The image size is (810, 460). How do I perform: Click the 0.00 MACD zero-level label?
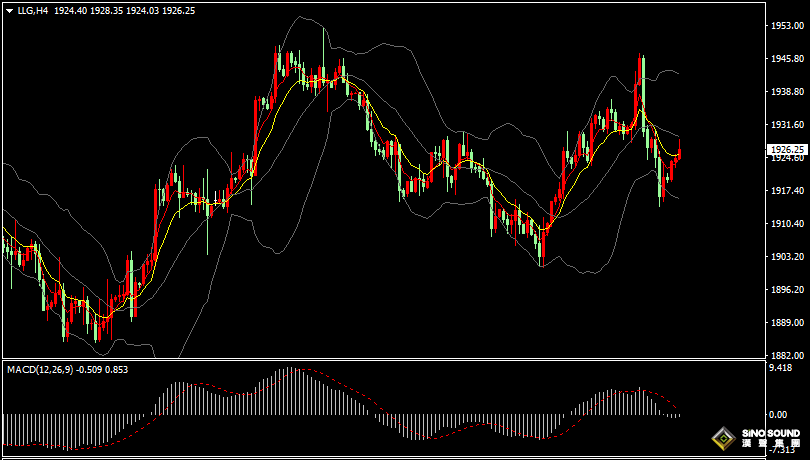point(777,413)
